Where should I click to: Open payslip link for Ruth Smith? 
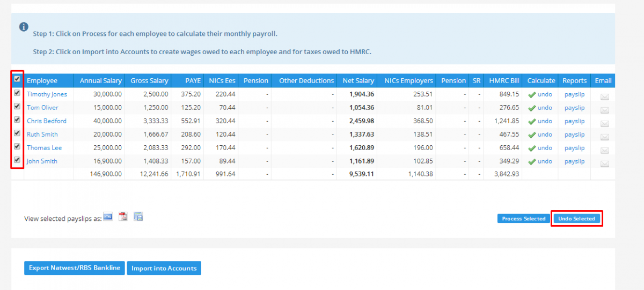pyautogui.click(x=574, y=135)
